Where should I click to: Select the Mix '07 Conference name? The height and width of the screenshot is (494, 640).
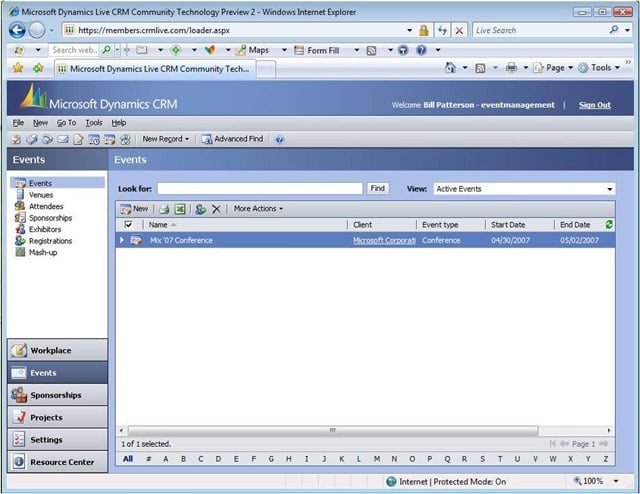pos(181,240)
